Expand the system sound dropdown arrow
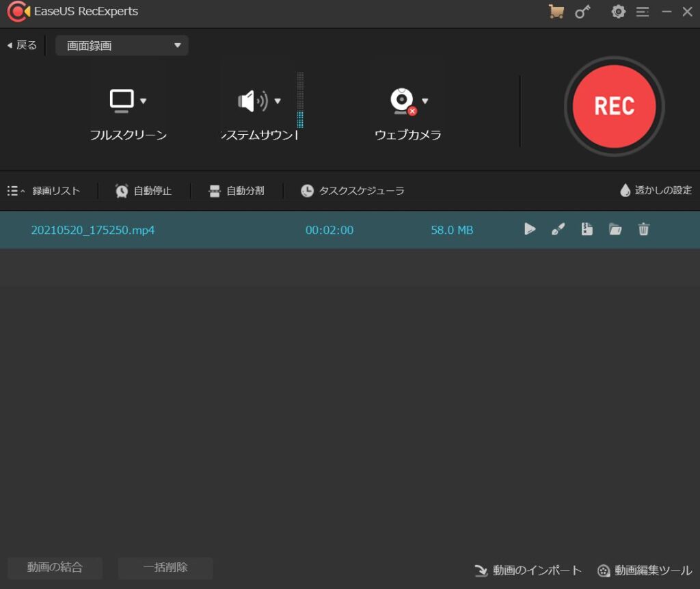 coord(278,101)
